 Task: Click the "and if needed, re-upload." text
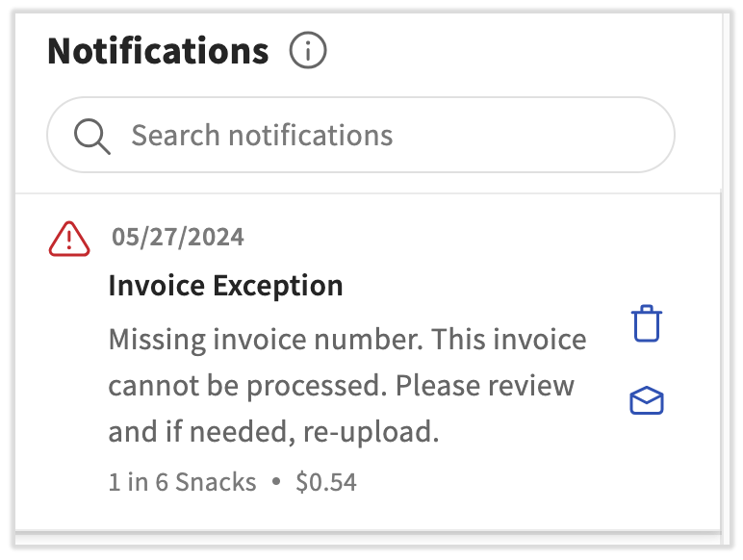click(273, 432)
